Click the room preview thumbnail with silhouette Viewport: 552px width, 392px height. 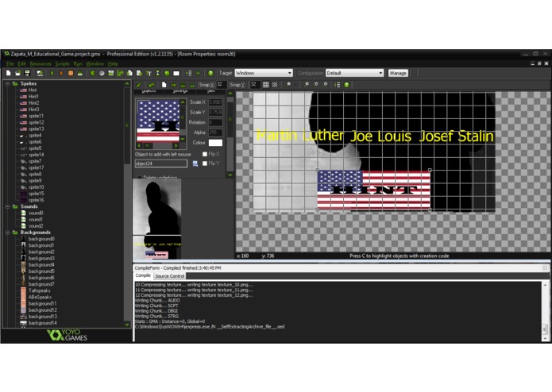pos(157,219)
